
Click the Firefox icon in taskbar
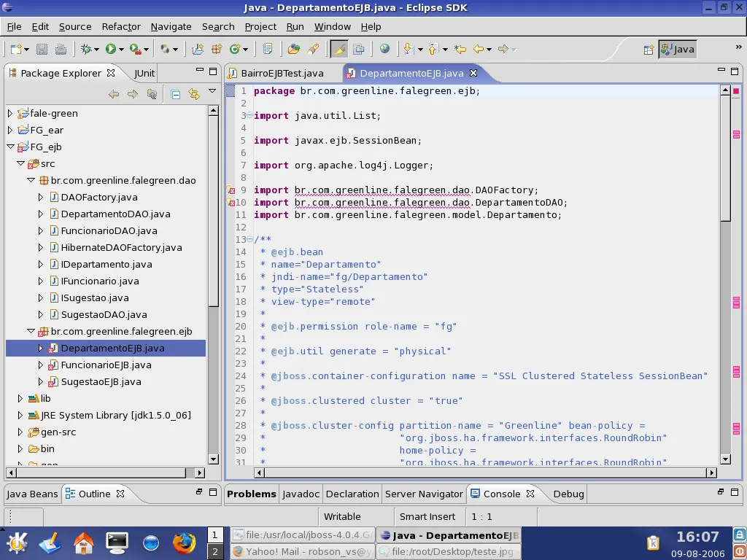pos(184,542)
